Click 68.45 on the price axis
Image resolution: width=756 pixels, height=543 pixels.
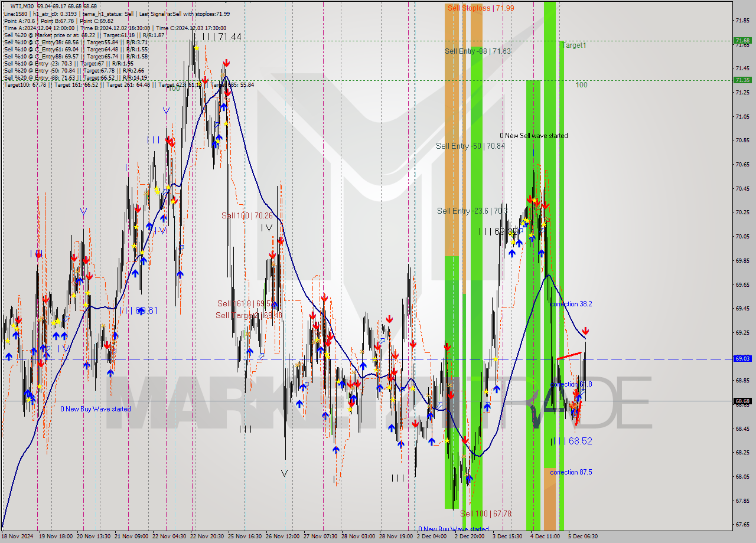[742, 429]
